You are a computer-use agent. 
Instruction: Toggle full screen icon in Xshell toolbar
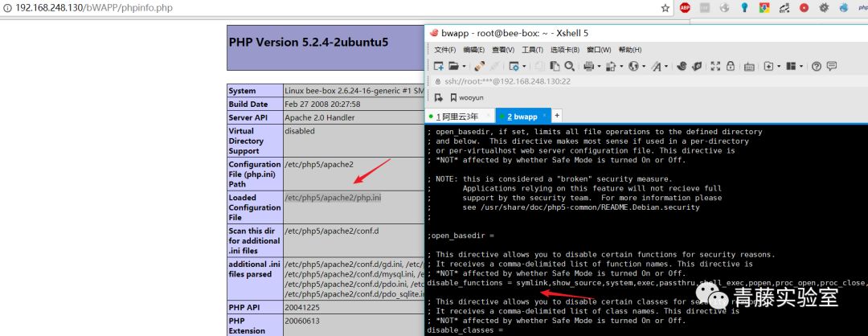(x=715, y=67)
